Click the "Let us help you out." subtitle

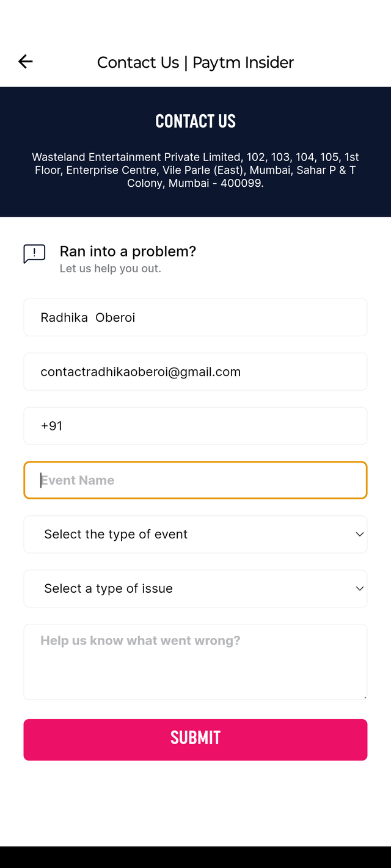[111, 269]
